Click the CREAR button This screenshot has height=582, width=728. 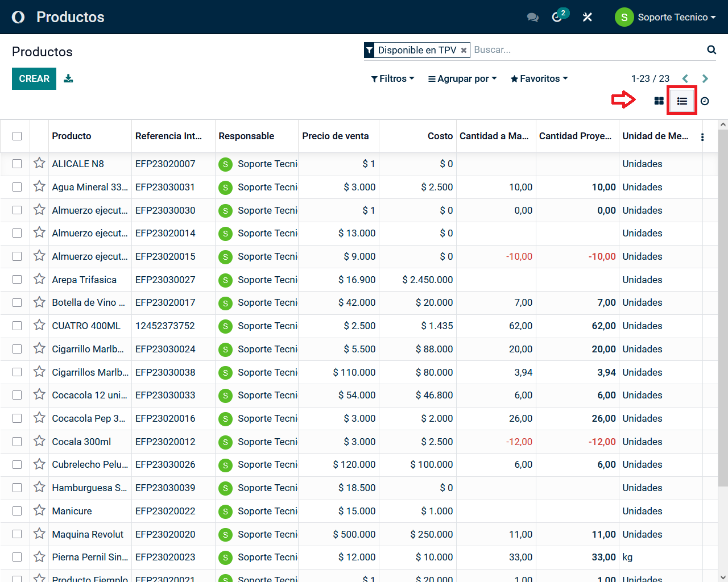tap(34, 78)
